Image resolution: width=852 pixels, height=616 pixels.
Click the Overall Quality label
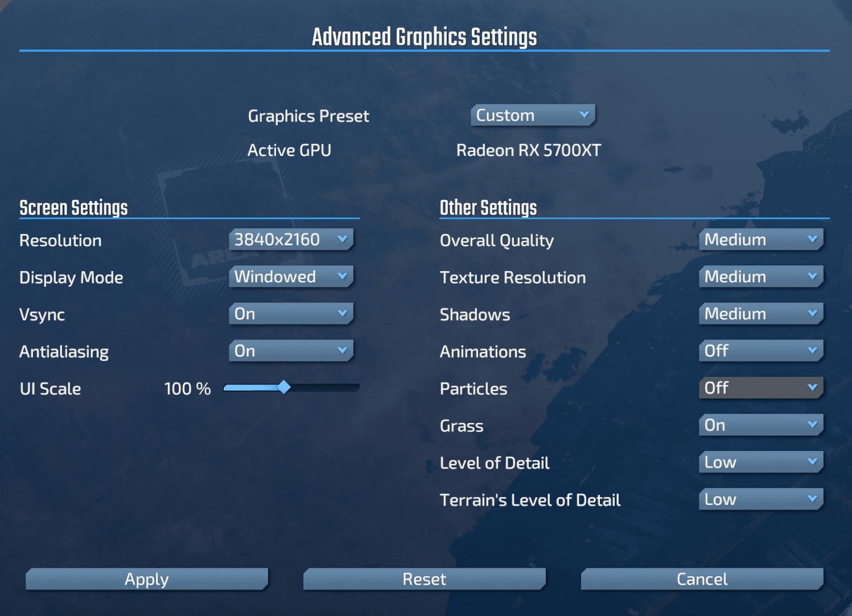(x=497, y=241)
